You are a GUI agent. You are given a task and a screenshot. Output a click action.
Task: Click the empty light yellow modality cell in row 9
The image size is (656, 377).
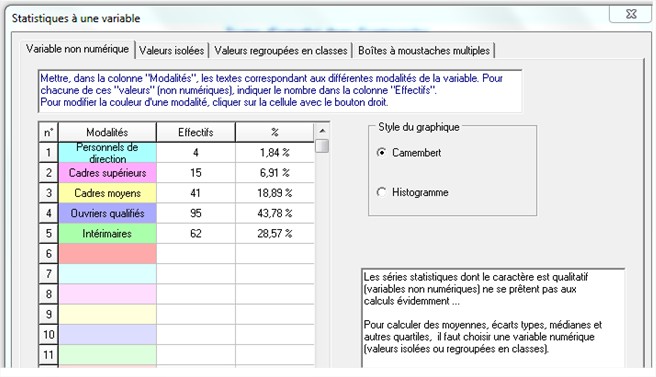click(x=108, y=314)
